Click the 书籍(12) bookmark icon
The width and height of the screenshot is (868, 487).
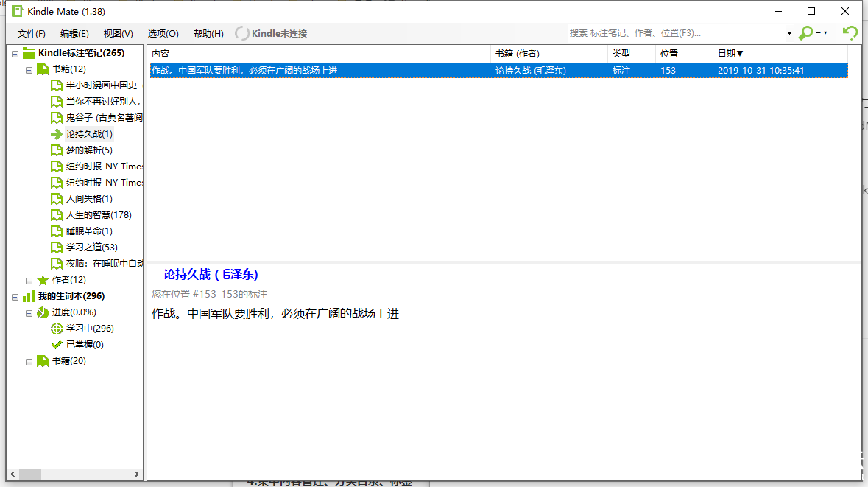pyautogui.click(x=43, y=69)
